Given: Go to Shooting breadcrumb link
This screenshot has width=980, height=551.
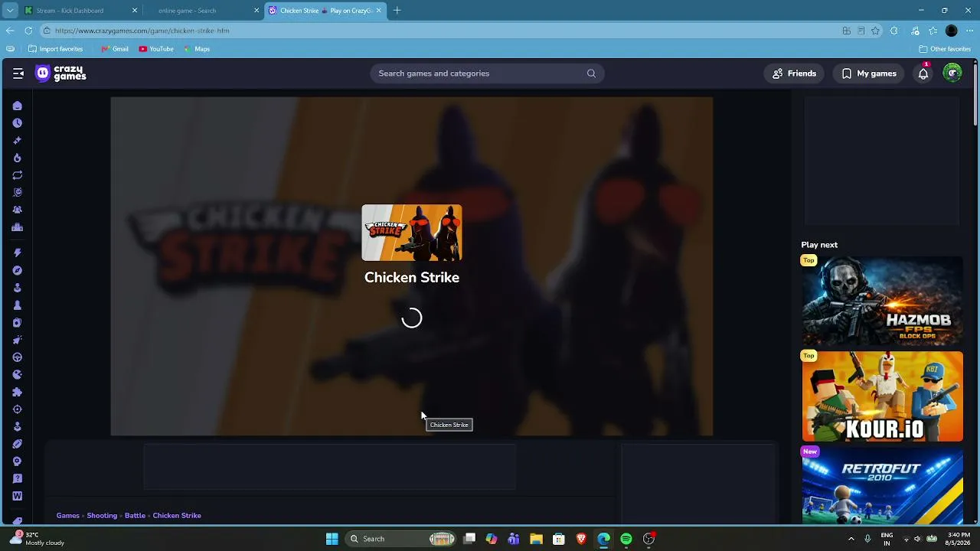Looking at the screenshot, I should click(x=102, y=516).
